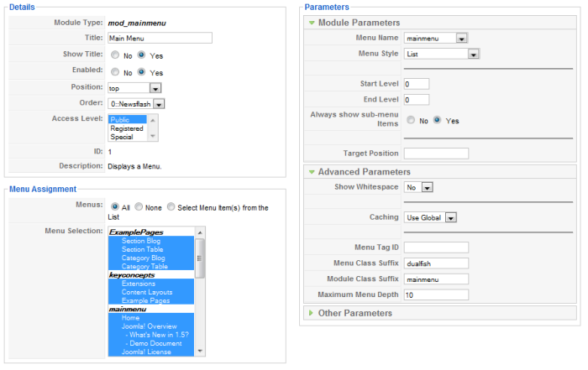
Task: Choose Select Menu Item(s) from the List option
Action: pyautogui.click(x=171, y=206)
